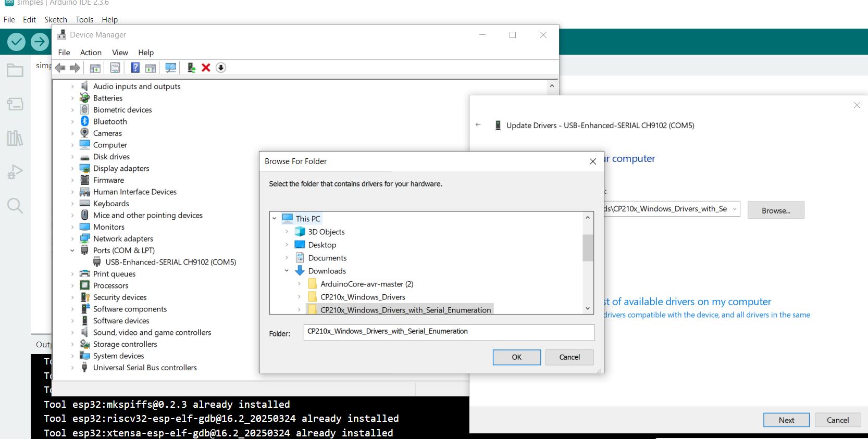Click OK in Browse For Folder dialog
868x439 pixels.
coord(517,357)
